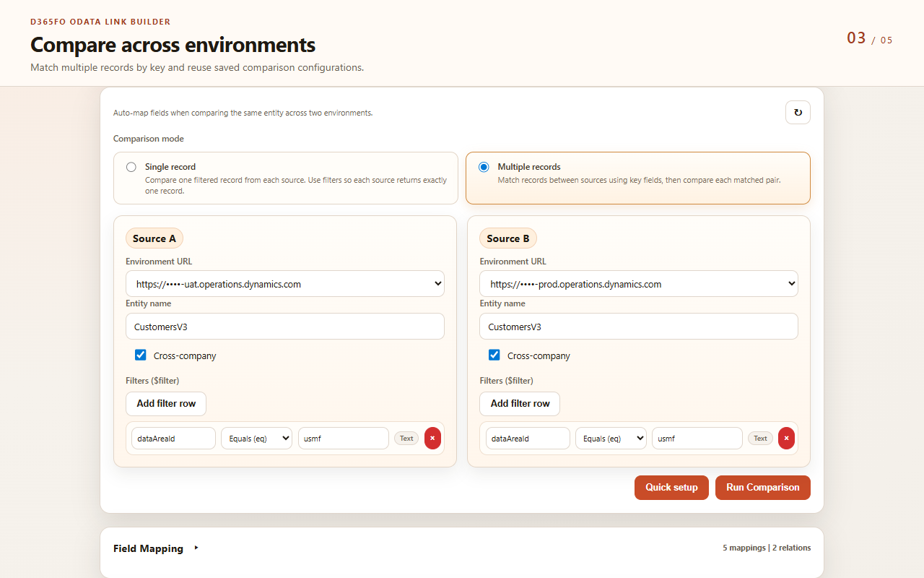Open Source B Environment URL dropdown
Screen dimensions: 924x578
(639, 284)
